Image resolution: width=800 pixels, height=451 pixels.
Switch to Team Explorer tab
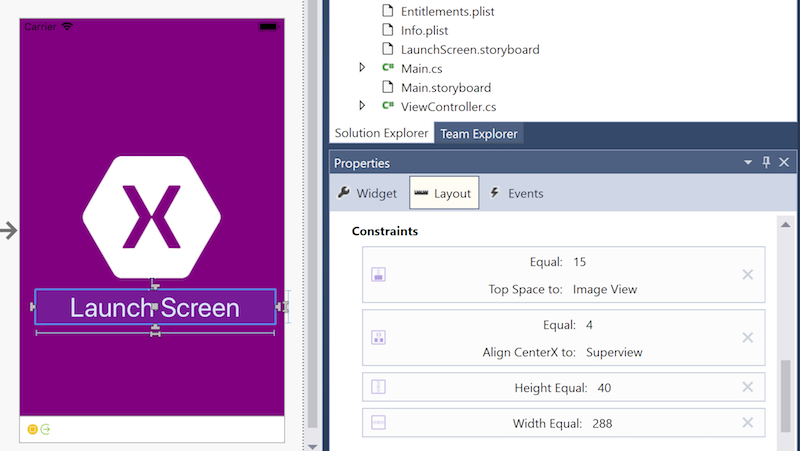479,134
